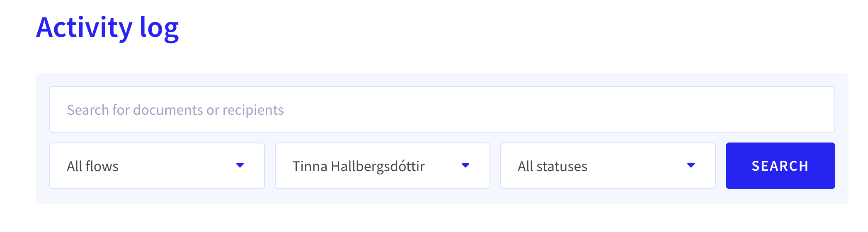Select the Tinna Hallbergsdóttir name text
Viewport: 868px width, 232px height.
click(x=359, y=167)
